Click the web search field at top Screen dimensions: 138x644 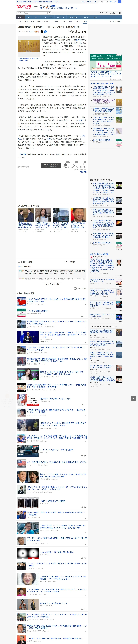click(x=102, y=2)
